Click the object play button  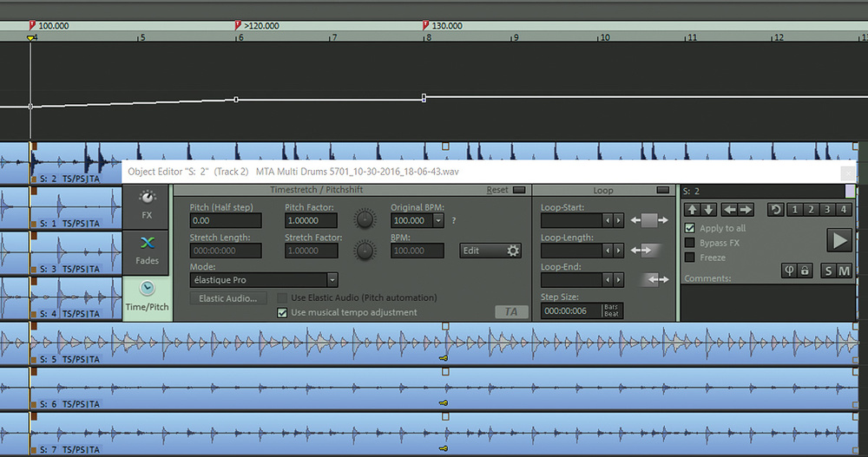point(838,240)
